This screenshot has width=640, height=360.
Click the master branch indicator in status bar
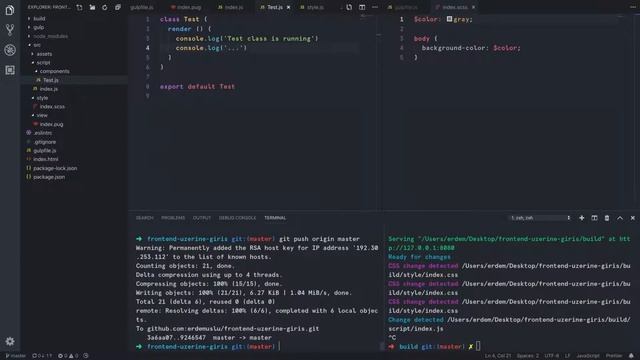point(16,356)
